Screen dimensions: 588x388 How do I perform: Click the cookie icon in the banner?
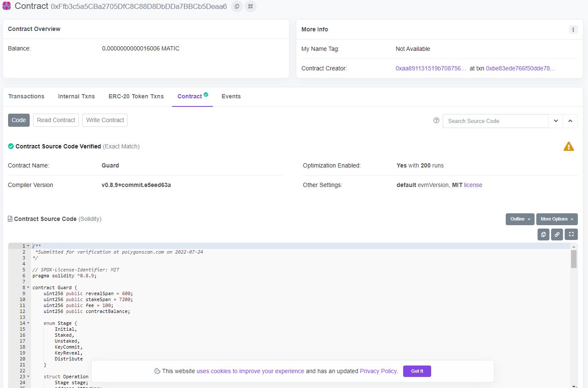pos(157,371)
